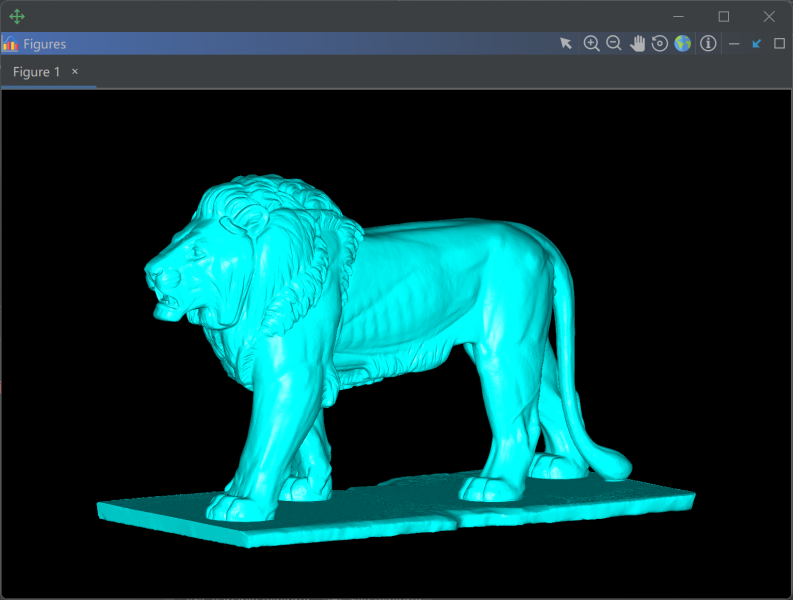Activate the pan hand tool
This screenshot has width=793, height=600.
point(637,44)
